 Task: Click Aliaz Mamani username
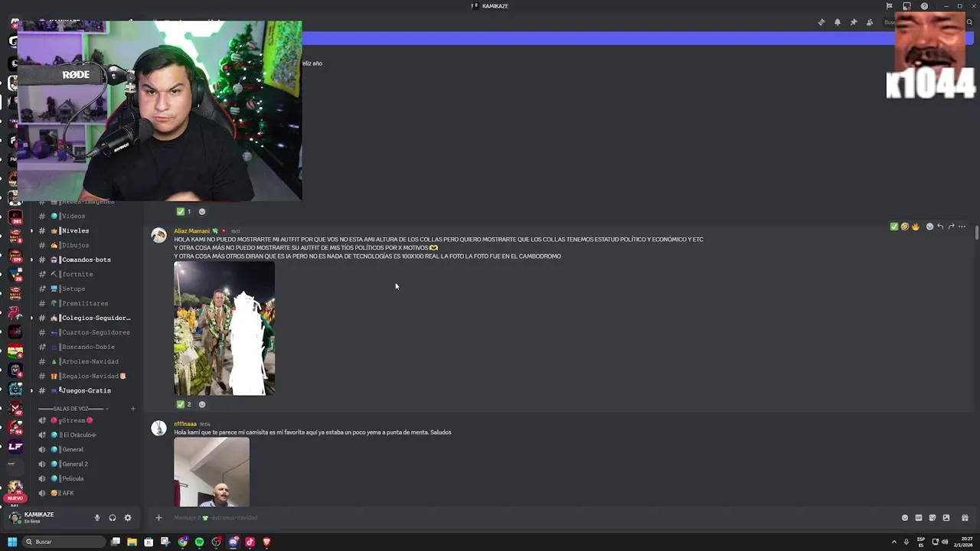(x=191, y=231)
